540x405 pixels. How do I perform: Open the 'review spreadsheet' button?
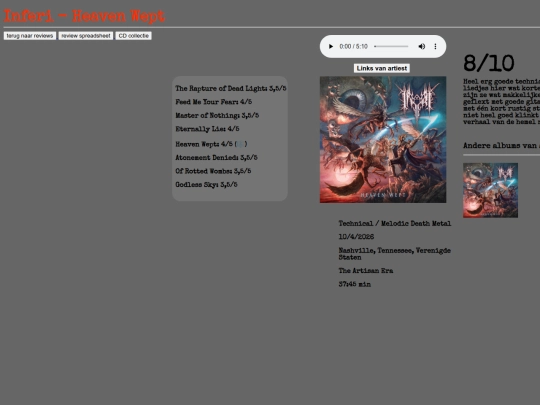tap(86, 36)
